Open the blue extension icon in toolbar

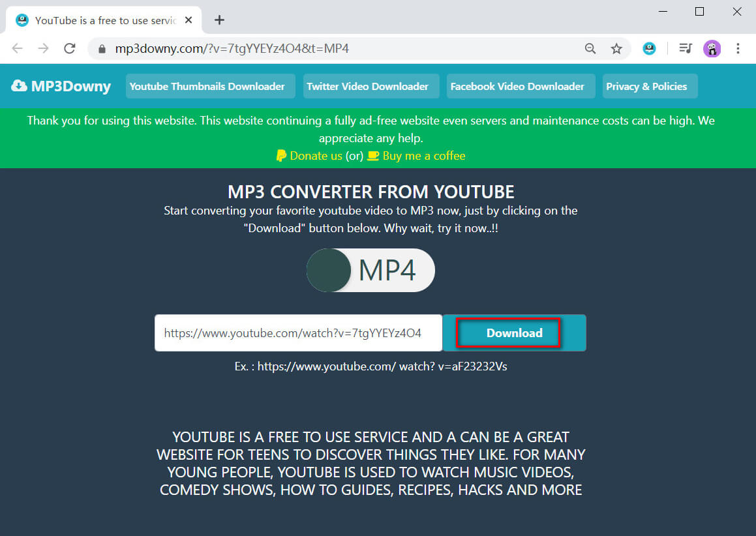pyautogui.click(x=649, y=48)
